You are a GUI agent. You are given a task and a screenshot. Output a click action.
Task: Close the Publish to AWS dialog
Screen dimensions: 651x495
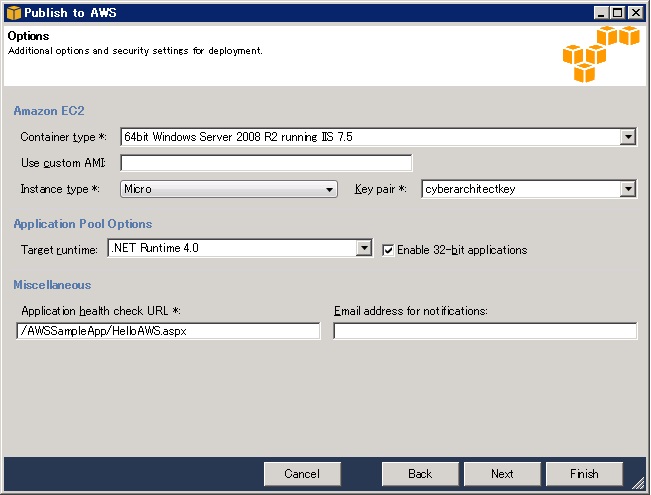636,13
